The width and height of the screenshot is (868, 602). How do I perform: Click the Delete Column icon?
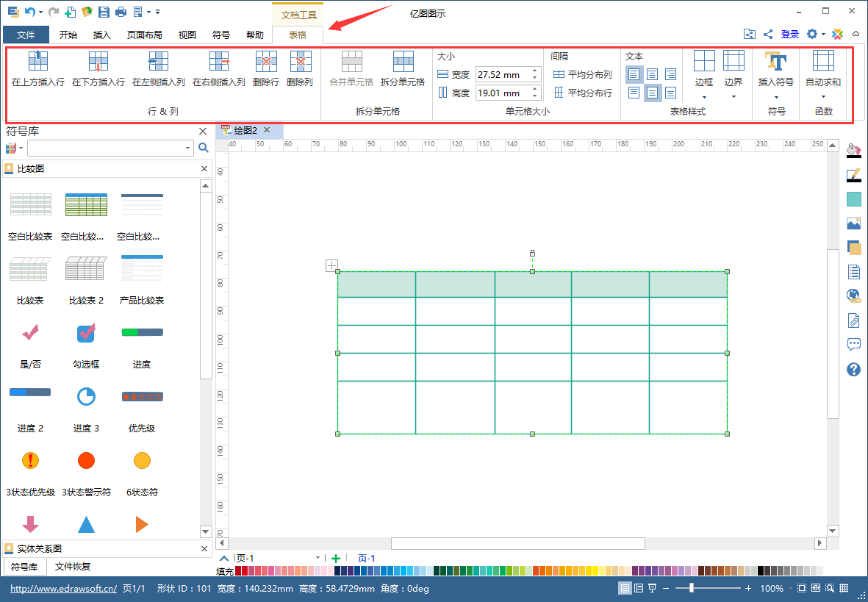pos(301,61)
